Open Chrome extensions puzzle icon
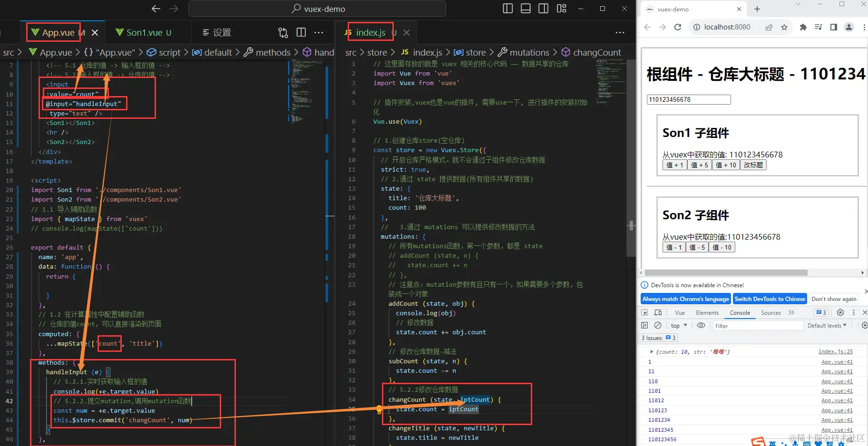 click(803, 27)
